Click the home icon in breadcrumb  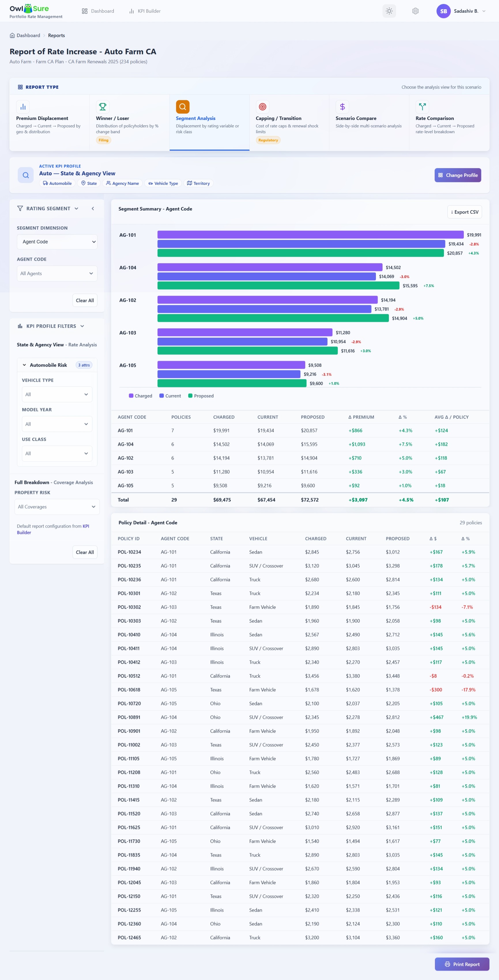point(12,35)
